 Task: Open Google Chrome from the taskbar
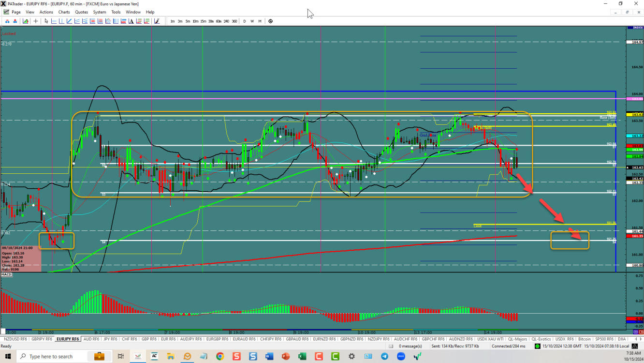[220, 356]
